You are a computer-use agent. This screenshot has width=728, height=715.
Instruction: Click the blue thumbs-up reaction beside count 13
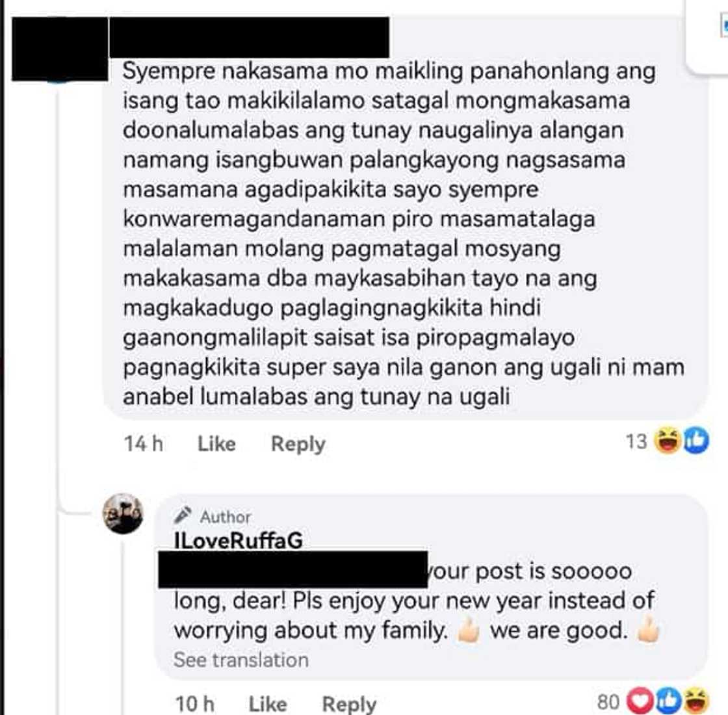695,441
